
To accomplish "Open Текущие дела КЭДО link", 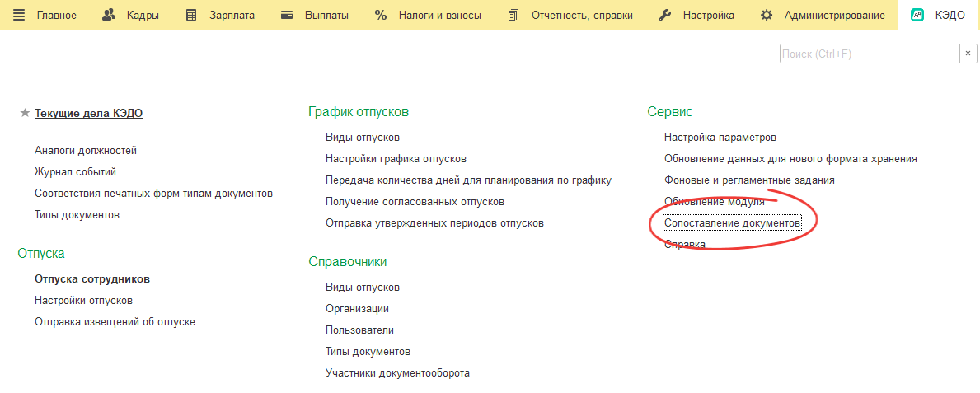I will (x=89, y=113).
